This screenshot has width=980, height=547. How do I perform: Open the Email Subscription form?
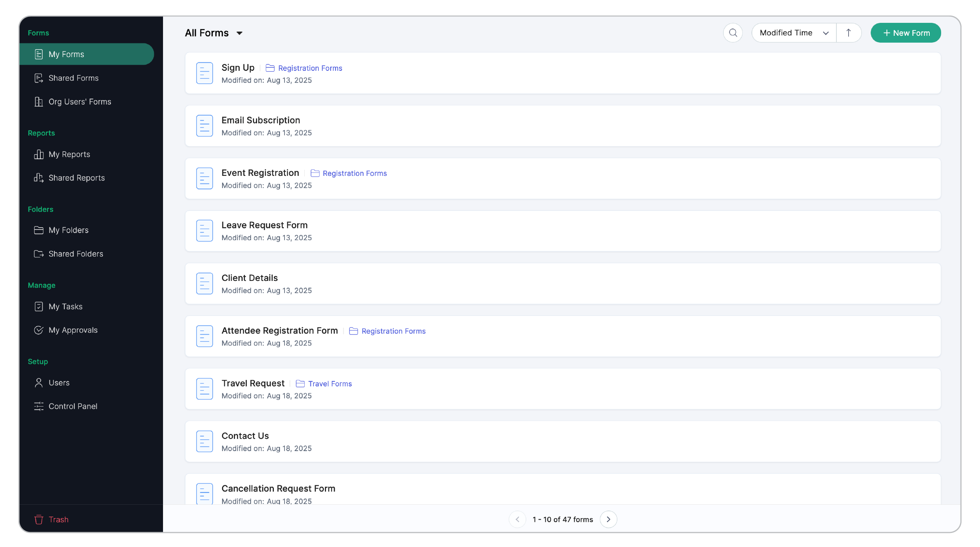(x=261, y=120)
